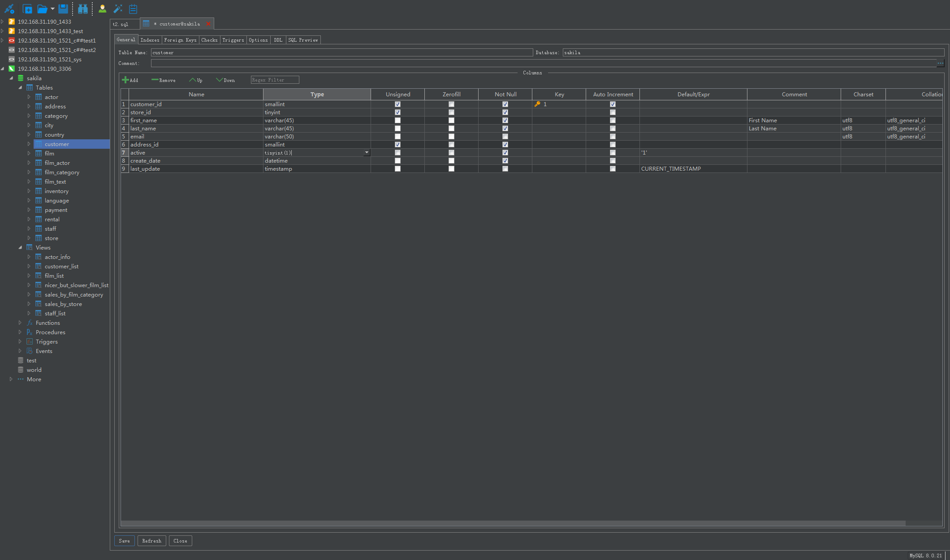Click the magic wand toolbar icon
Viewport: 950px width, 560px height.
(x=118, y=9)
